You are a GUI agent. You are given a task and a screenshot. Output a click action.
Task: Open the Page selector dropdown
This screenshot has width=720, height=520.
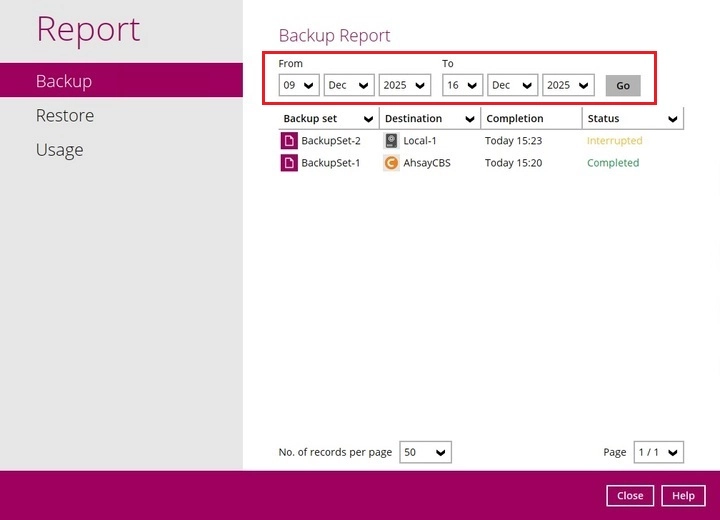659,453
